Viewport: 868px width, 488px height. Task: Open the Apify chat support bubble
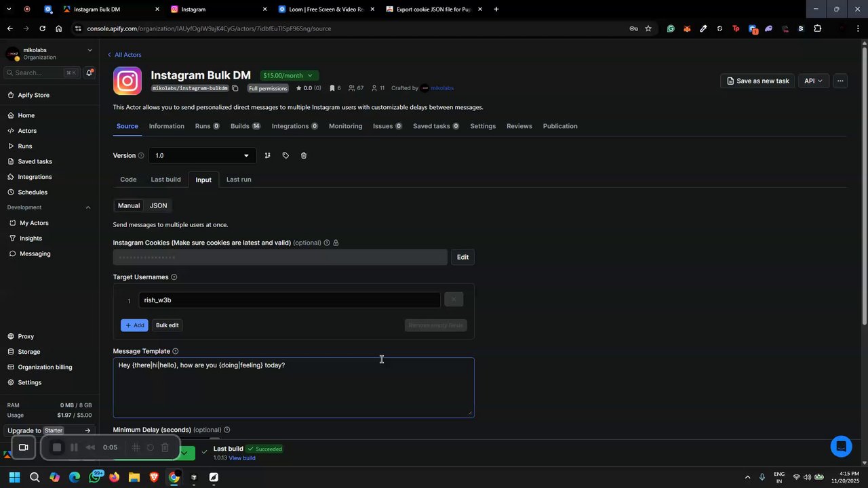pyautogui.click(x=841, y=446)
